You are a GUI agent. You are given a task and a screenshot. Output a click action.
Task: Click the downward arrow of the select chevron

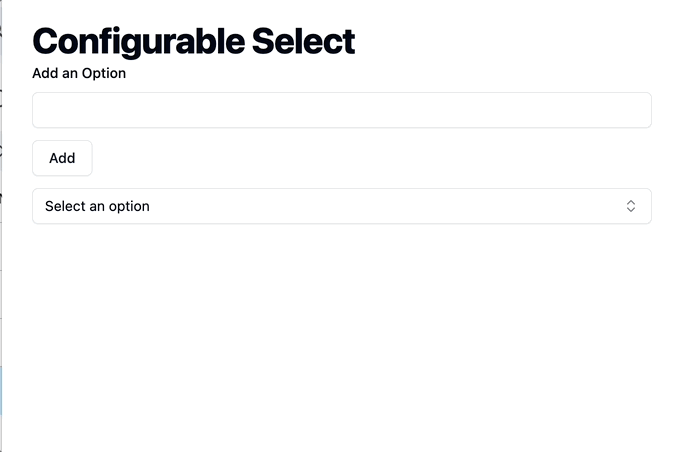coord(631,210)
